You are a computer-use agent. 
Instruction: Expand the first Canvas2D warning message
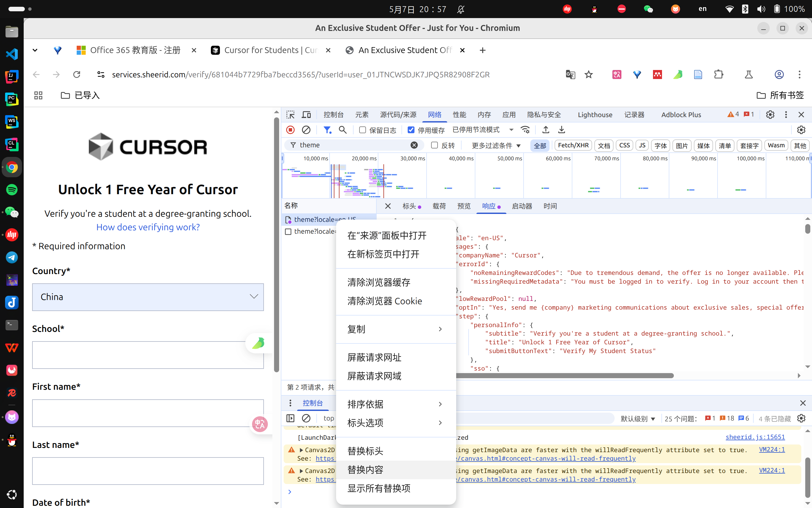pyautogui.click(x=301, y=450)
